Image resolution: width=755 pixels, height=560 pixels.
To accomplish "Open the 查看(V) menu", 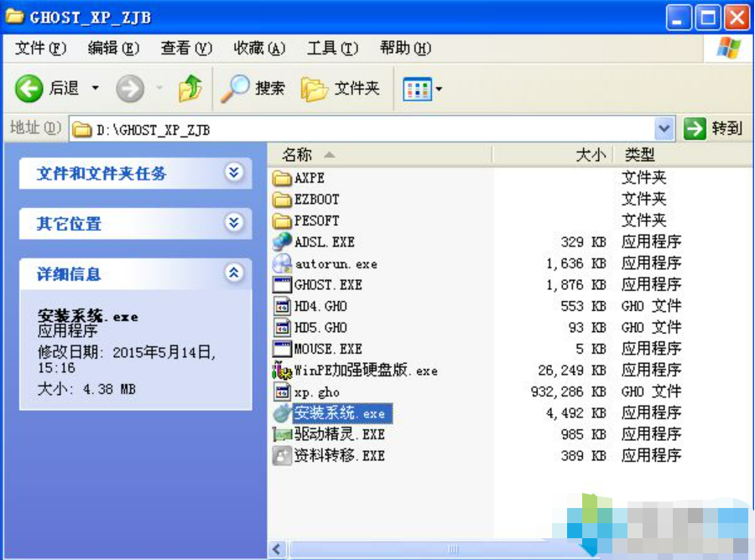I will point(186,48).
